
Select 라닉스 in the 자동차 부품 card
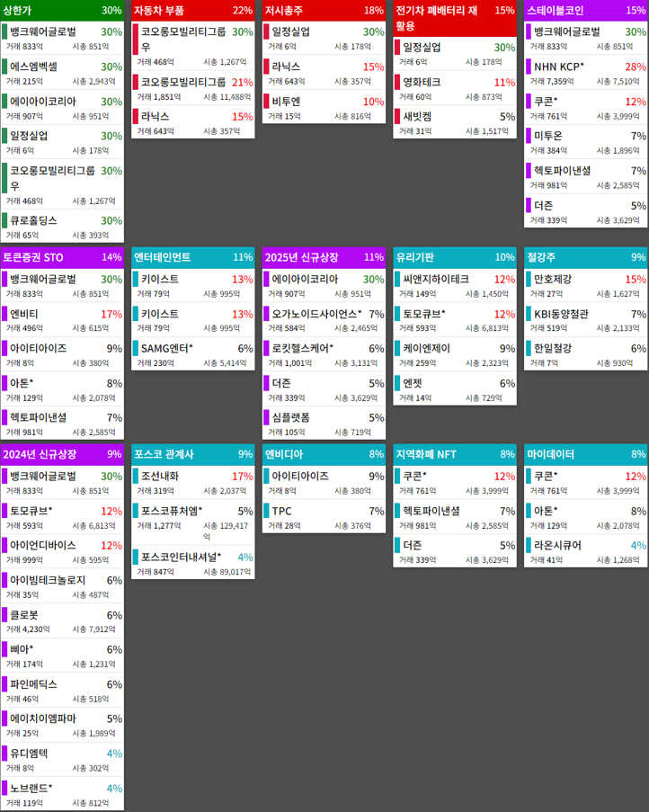(x=193, y=122)
